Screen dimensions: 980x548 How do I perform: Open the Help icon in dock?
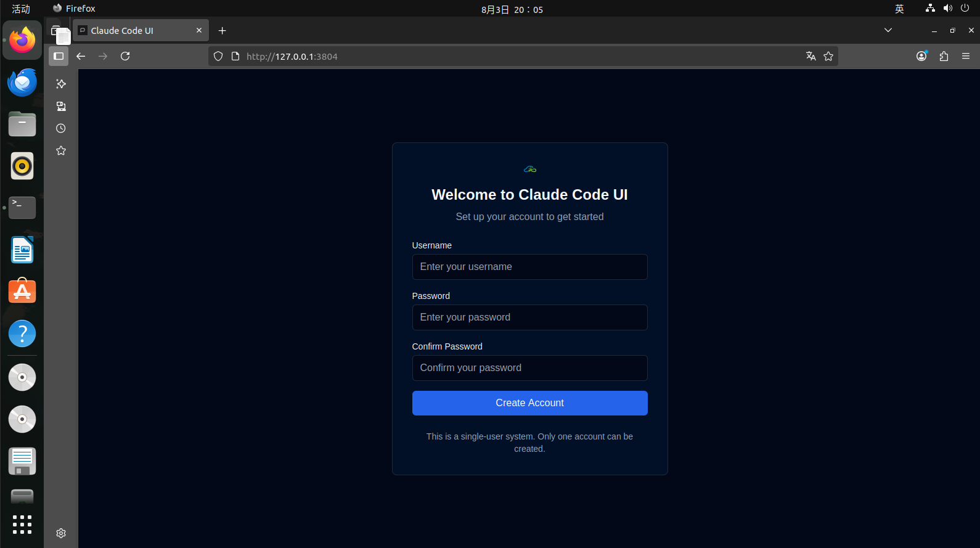(22, 333)
